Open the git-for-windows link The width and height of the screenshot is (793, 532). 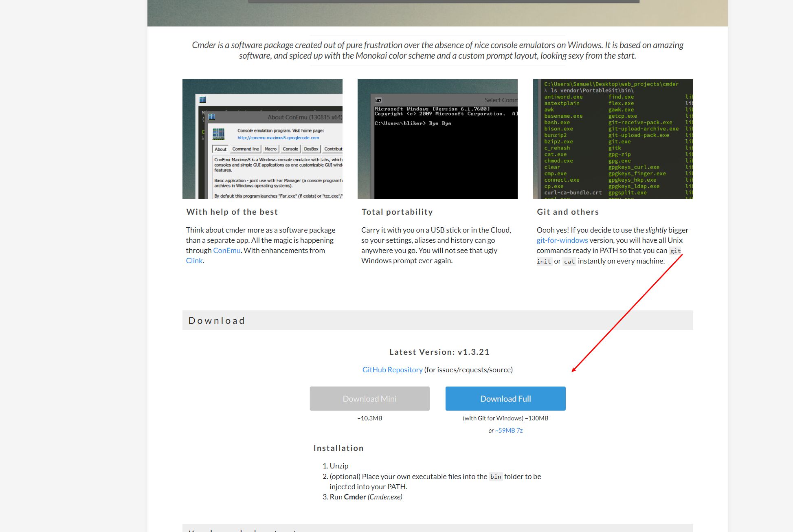pos(562,240)
